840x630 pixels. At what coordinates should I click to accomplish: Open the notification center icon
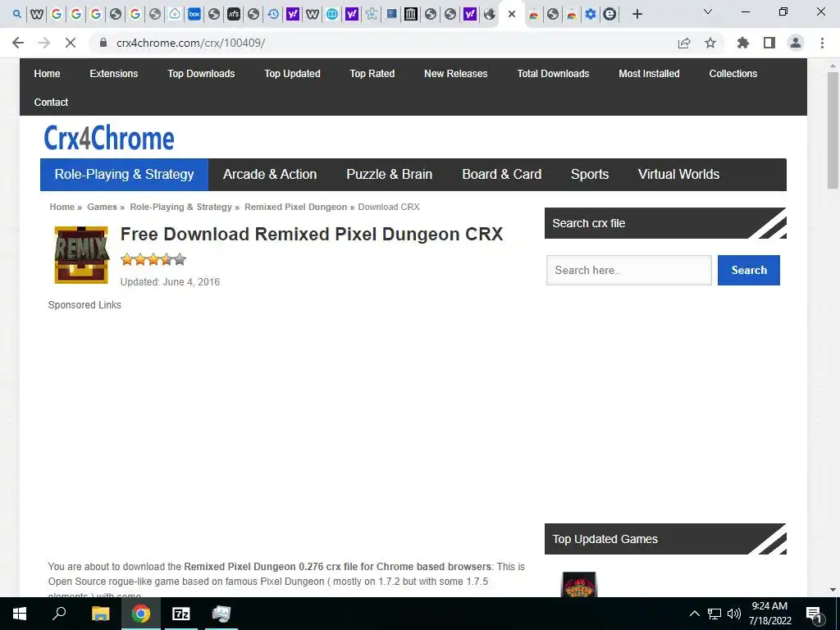[x=814, y=615]
